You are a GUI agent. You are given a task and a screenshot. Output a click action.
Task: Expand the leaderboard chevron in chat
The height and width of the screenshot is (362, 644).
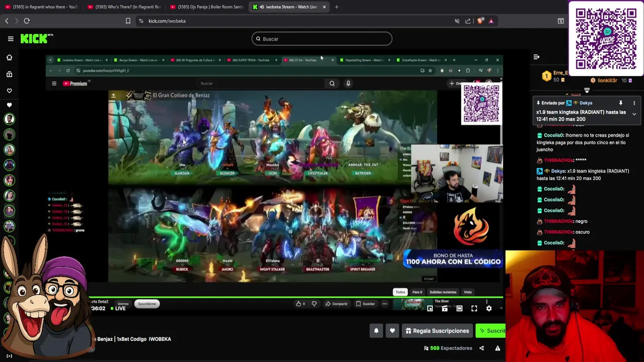click(587, 91)
